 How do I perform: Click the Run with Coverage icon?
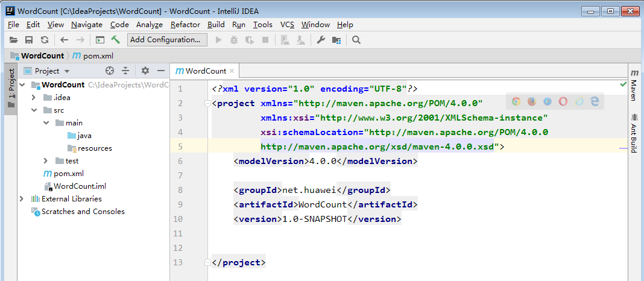click(249, 40)
